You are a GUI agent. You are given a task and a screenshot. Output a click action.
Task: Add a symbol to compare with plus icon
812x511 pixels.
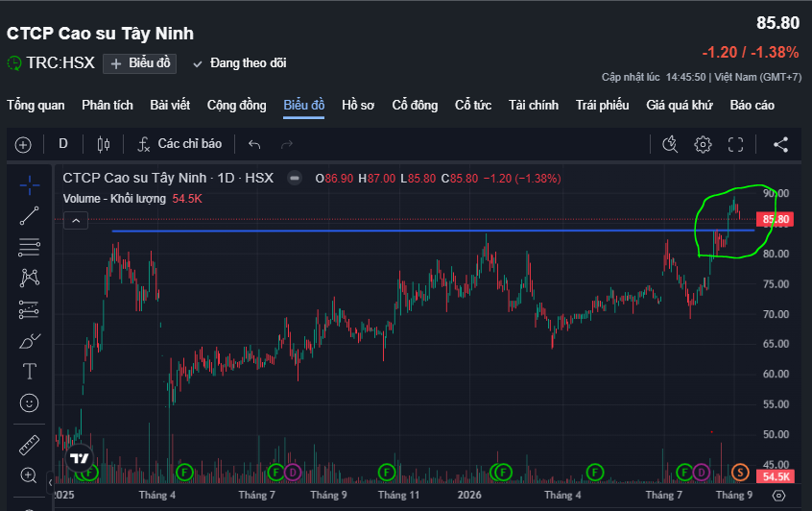(23, 145)
